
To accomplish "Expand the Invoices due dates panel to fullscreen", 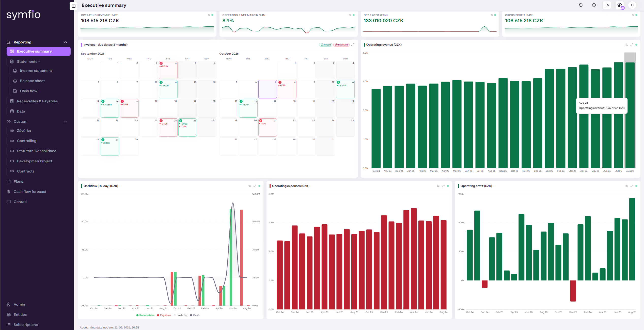I will coord(353,45).
